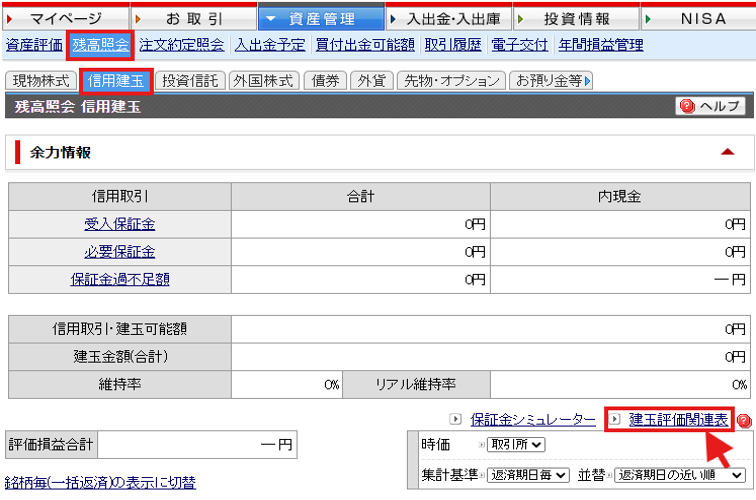Open 注文約定照会 submenu link
This screenshot has width=756, height=500.
(181, 45)
